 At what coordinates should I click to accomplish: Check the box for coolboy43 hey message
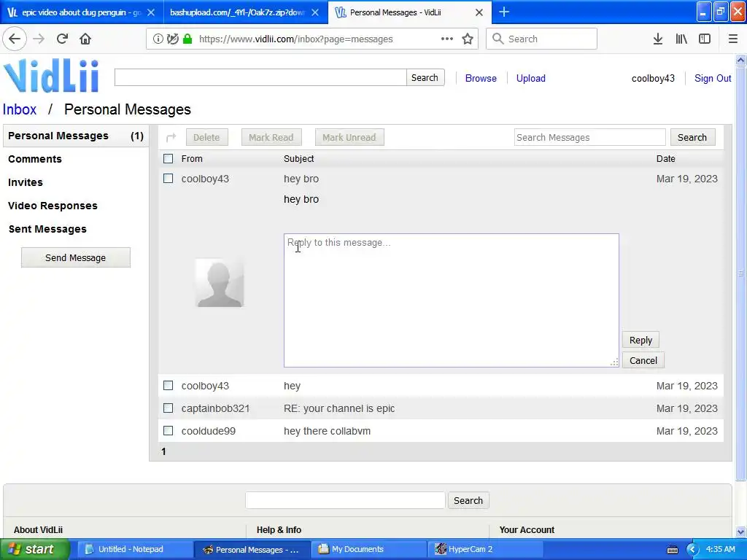169,385
